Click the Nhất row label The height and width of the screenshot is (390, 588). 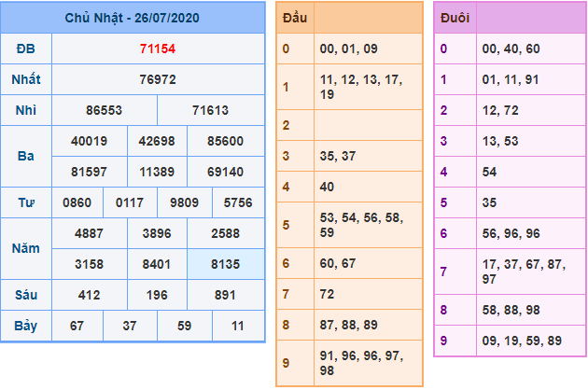point(26,79)
